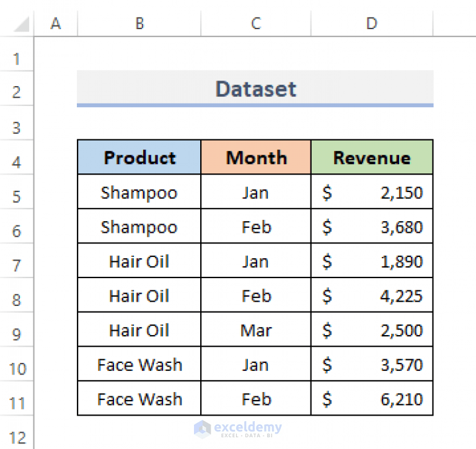Viewport: 476px width, 449px height.
Task: Select row 1 header
Action: coord(16,54)
